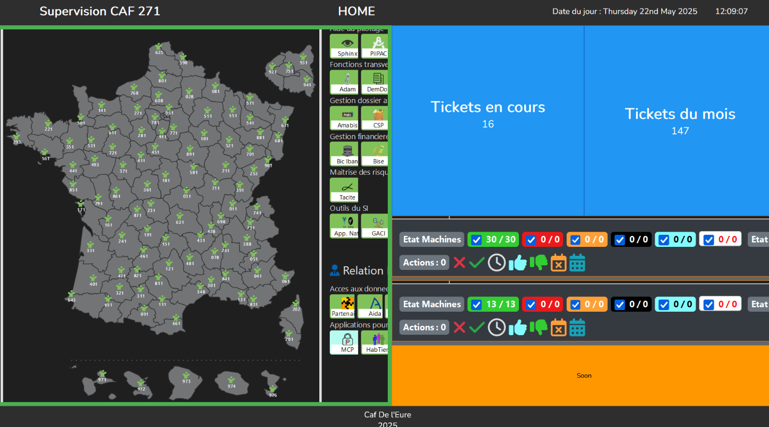Open the Tickets du mois tile
769x427 pixels.
677,121
